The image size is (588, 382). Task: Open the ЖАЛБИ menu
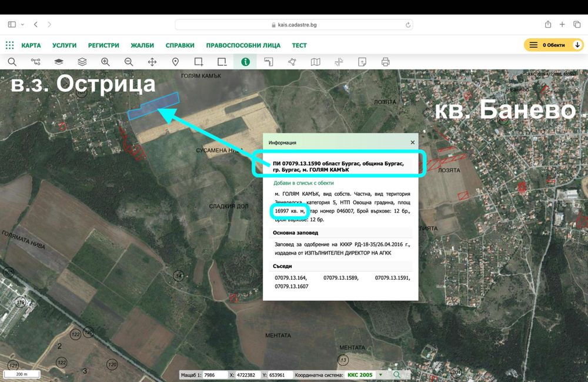[x=142, y=45]
